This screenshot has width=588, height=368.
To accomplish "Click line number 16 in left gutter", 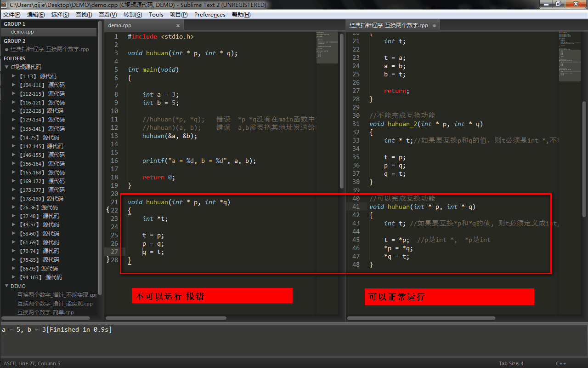I will click(114, 161).
